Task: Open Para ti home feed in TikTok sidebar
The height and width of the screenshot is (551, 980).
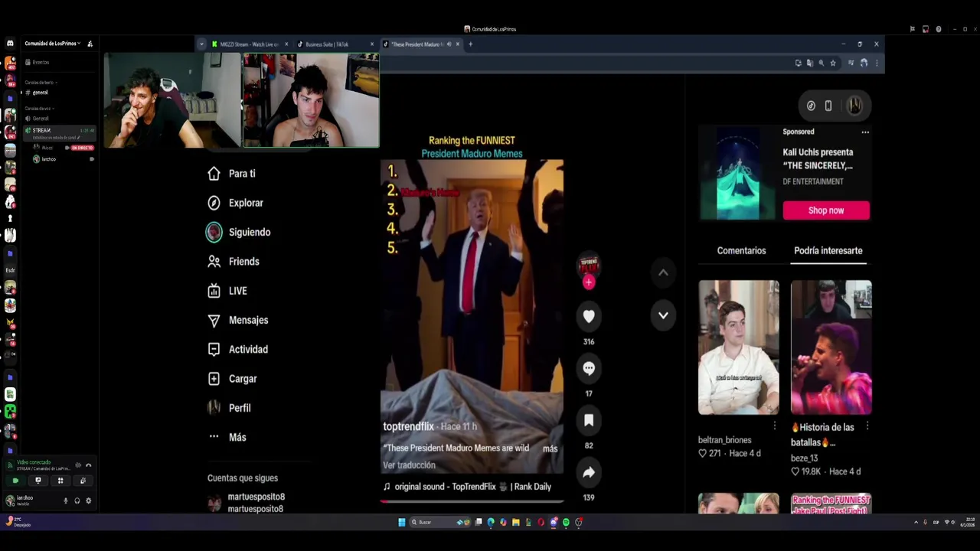Action: pos(232,174)
